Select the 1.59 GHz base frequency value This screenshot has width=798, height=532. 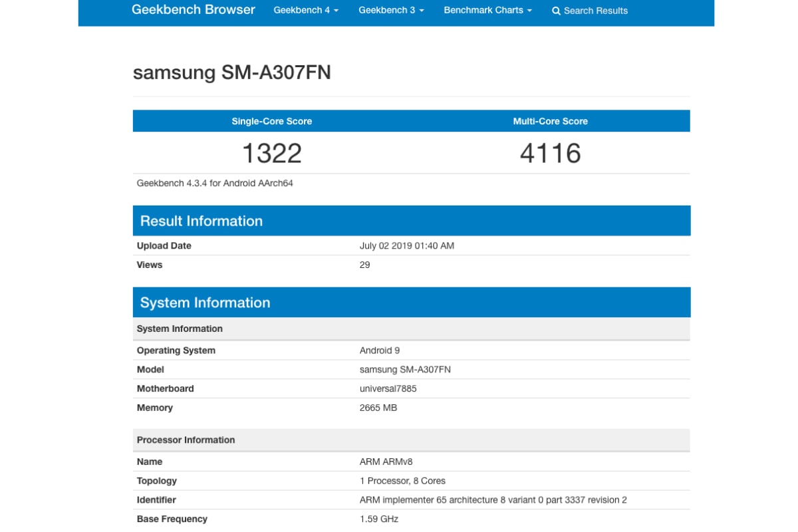(x=378, y=519)
